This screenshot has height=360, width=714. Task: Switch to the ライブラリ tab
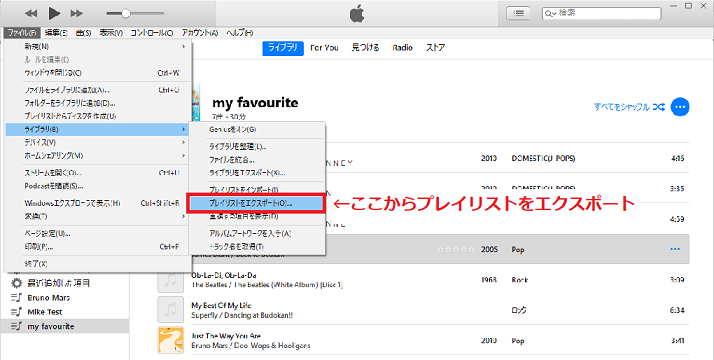[283, 48]
